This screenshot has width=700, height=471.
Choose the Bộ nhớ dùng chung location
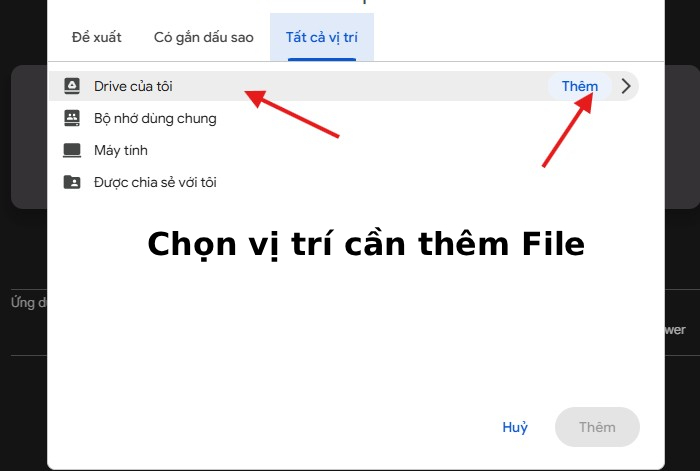[x=154, y=118]
